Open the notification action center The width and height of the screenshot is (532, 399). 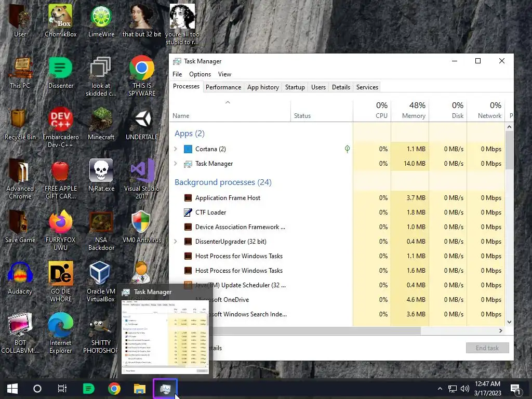coord(515,389)
